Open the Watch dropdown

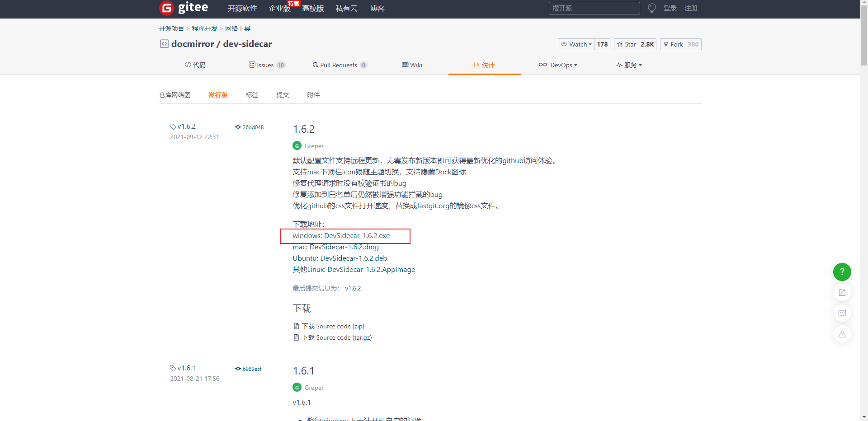[x=576, y=44]
